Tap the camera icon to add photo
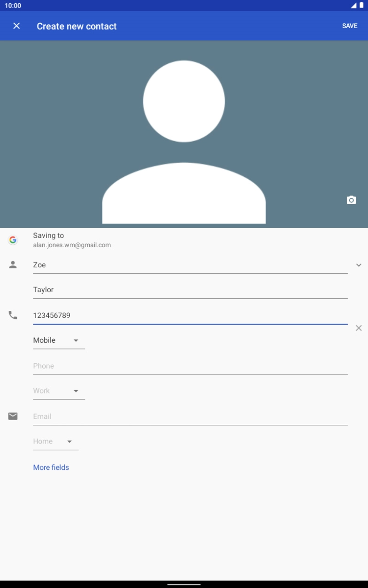This screenshot has height=588, width=368. [351, 200]
